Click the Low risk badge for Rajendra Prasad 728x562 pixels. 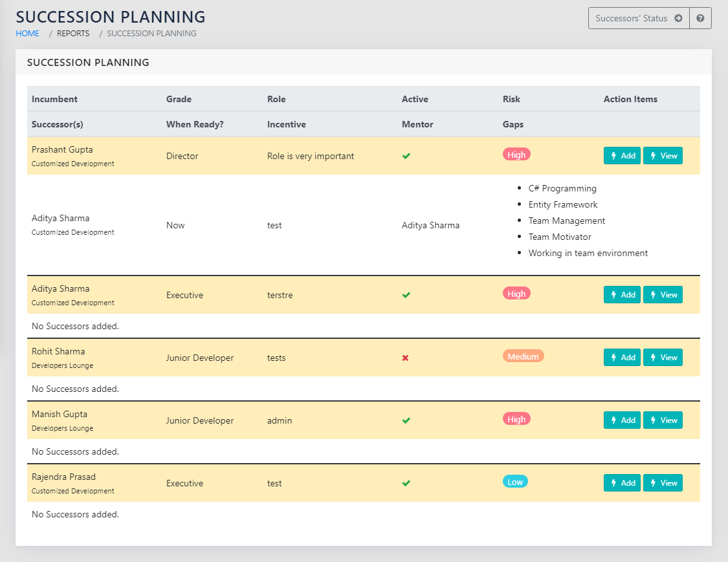[515, 482]
